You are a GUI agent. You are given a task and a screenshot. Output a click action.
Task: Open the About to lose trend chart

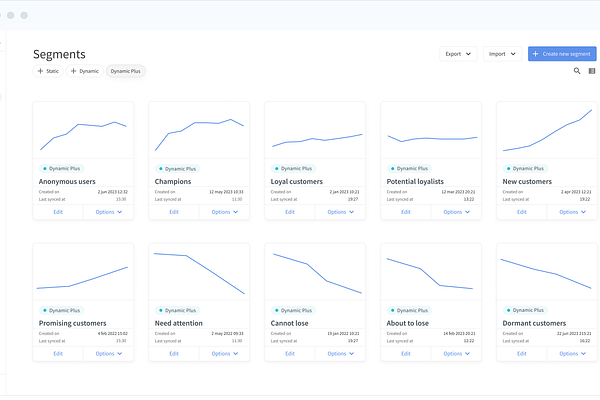pyautogui.click(x=431, y=272)
